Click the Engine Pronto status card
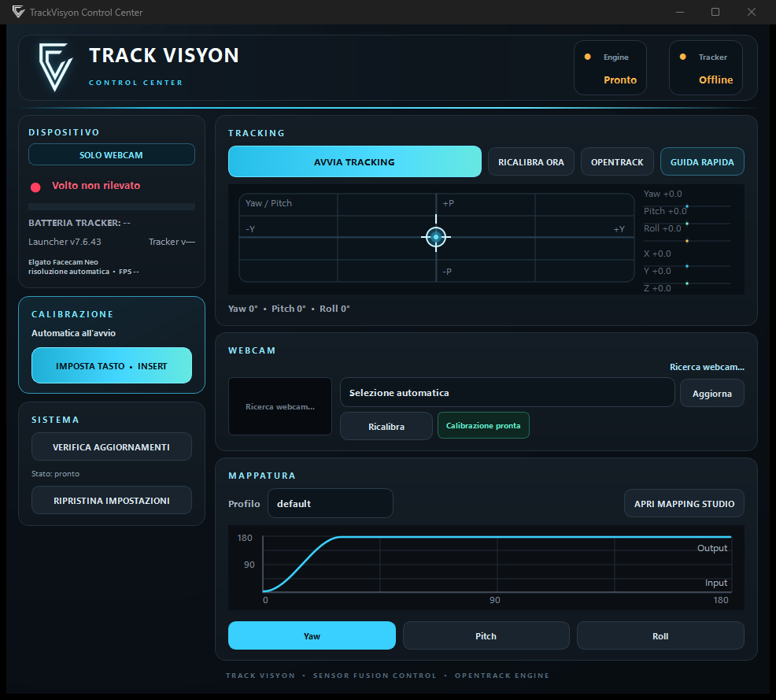This screenshot has width=776, height=700. [x=610, y=68]
